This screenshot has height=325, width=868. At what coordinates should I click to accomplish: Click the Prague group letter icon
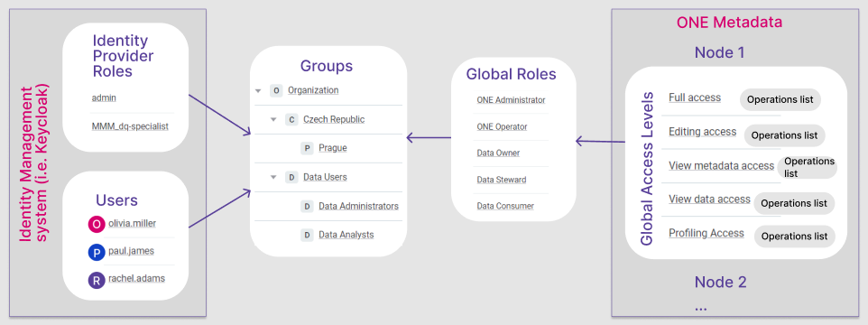tap(308, 148)
